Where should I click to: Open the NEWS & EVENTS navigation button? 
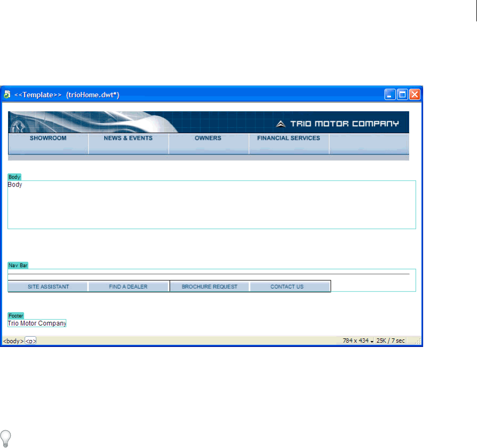[x=128, y=143]
